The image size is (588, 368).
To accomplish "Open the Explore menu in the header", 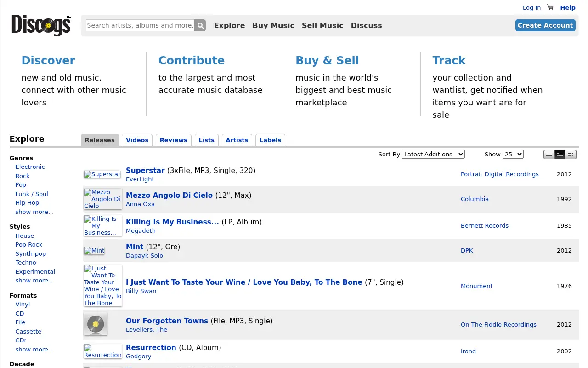I will pos(230,26).
